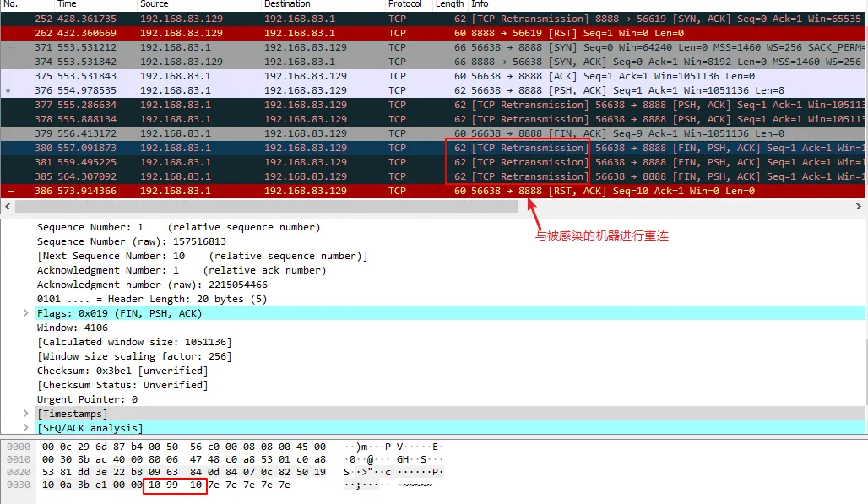Select packet 376 with Len=8
The image size is (868, 504).
point(433,90)
